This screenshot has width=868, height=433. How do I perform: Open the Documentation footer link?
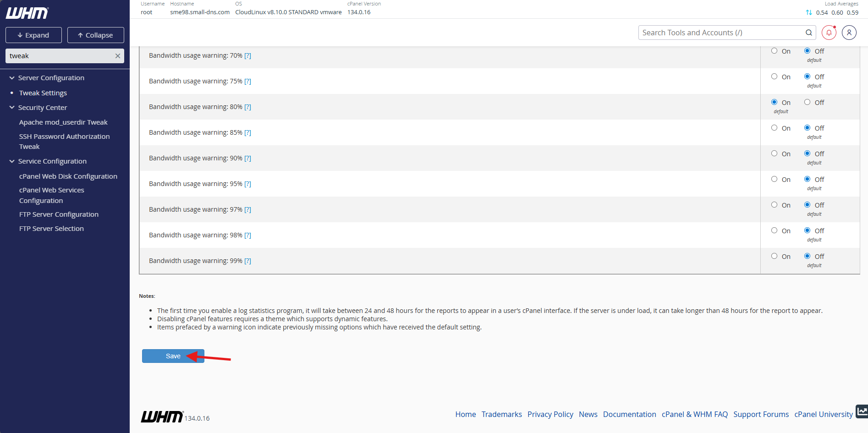coord(629,414)
